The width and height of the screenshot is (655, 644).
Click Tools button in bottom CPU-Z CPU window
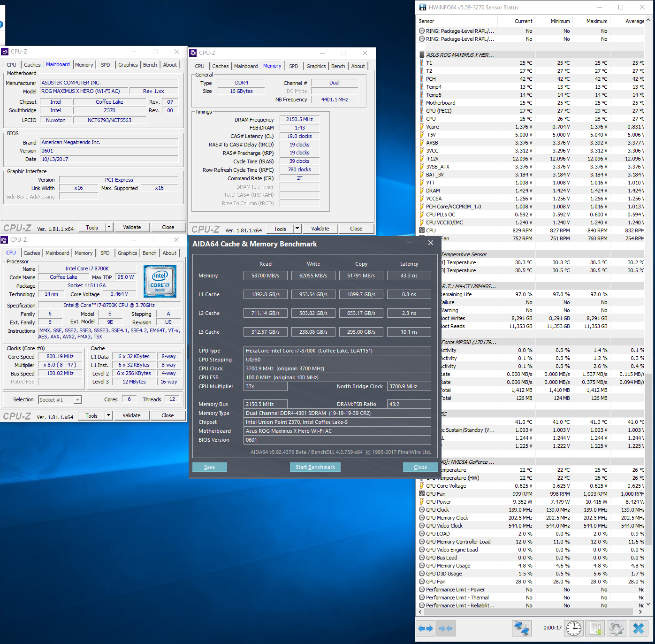click(91, 415)
